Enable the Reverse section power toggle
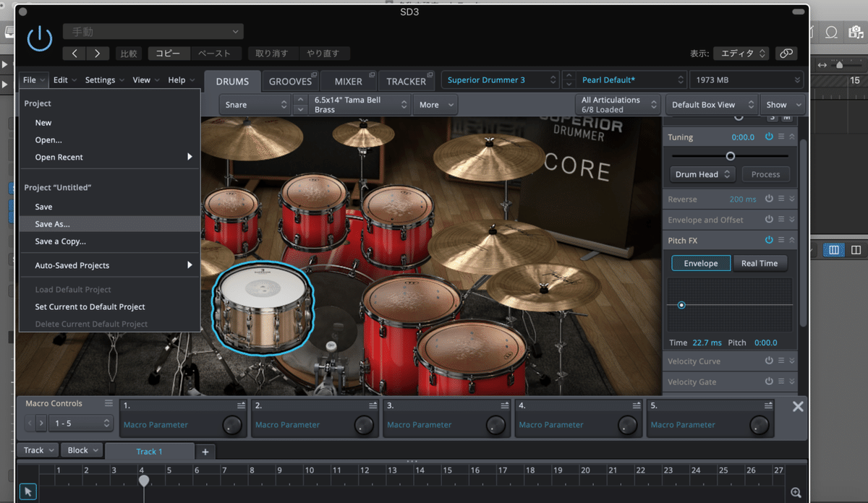The height and width of the screenshot is (503, 868). (x=769, y=199)
